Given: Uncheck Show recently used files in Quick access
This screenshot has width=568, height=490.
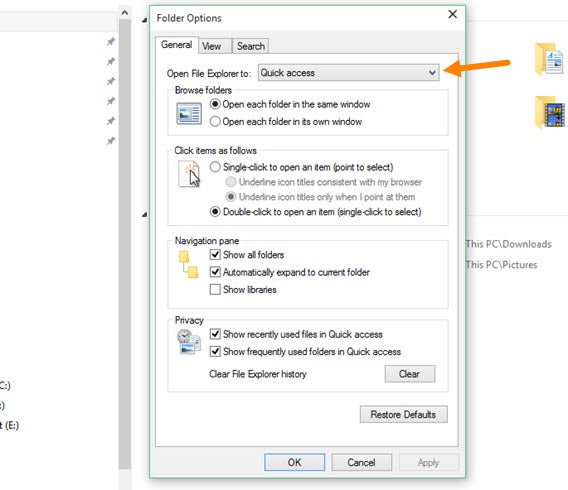Looking at the screenshot, I should click(x=215, y=334).
